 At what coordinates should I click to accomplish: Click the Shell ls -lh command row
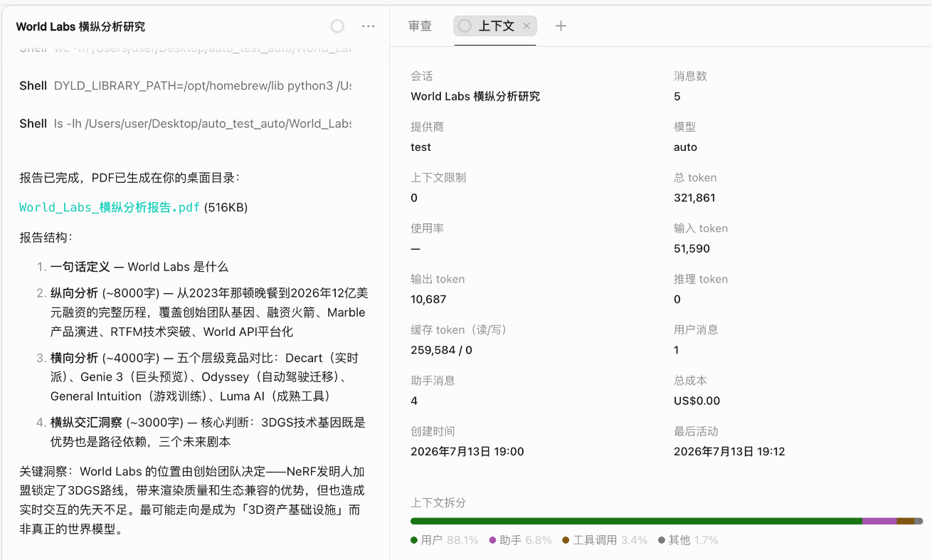coord(185,123)
